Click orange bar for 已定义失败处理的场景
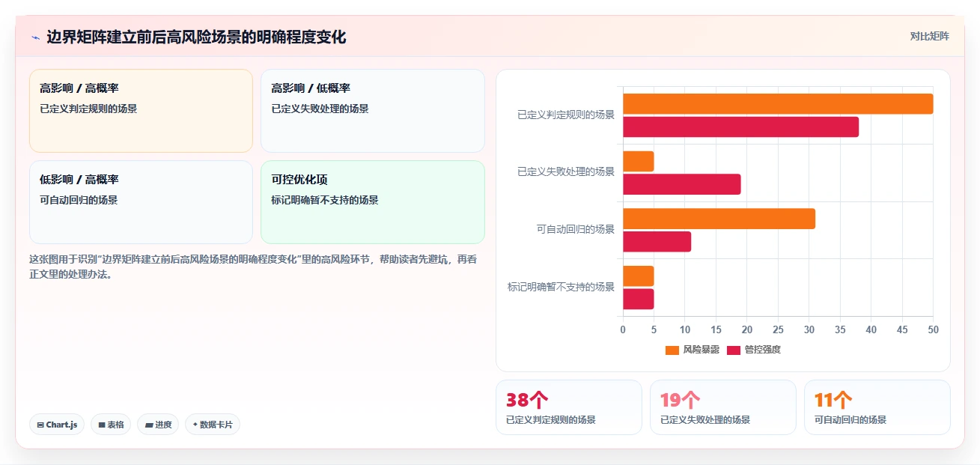 coord(639,162)
